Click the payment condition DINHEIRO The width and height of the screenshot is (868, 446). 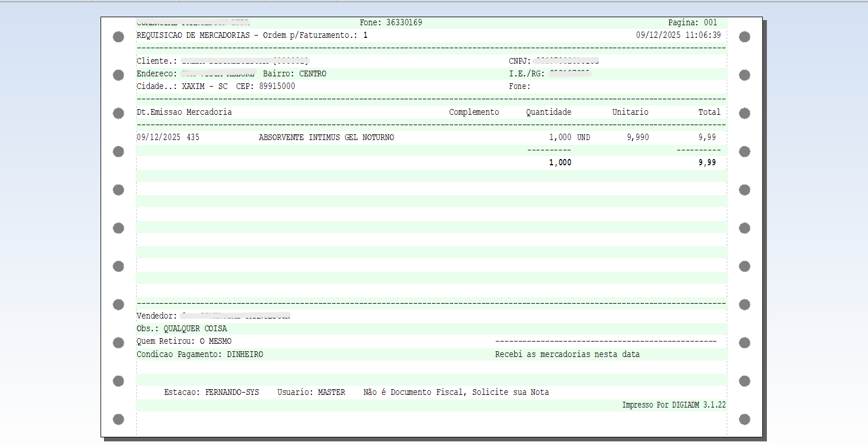pyautogui.click(x=245, y=354)
